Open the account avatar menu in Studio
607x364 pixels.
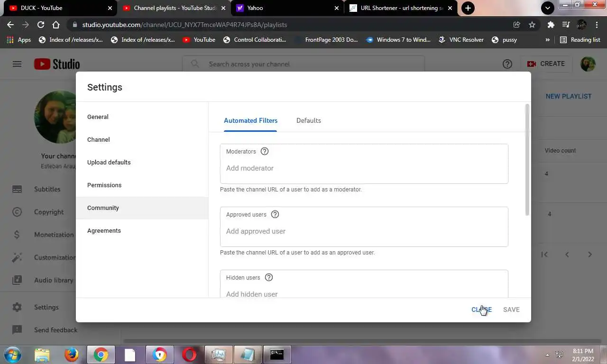point(588,64)
